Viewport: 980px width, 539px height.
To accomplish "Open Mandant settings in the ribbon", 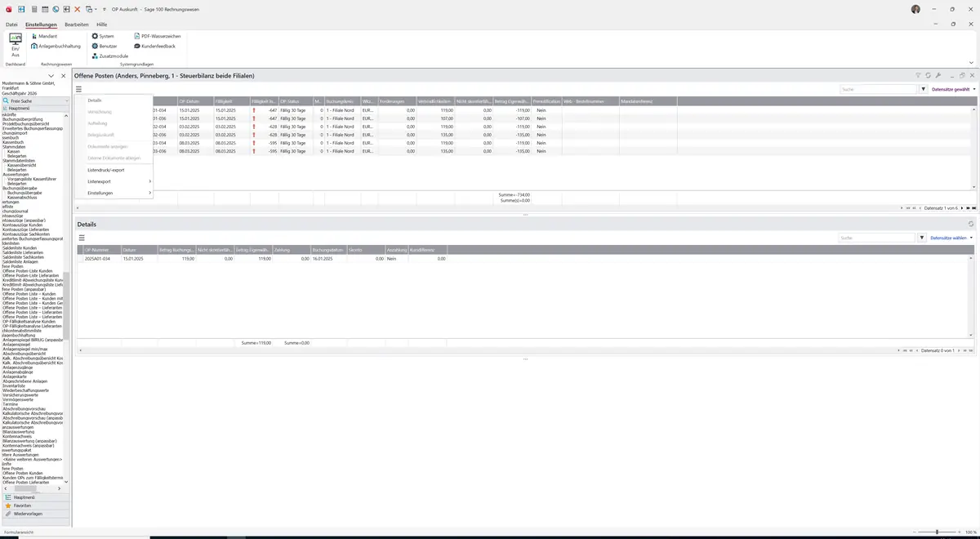I will coord(44,36).
